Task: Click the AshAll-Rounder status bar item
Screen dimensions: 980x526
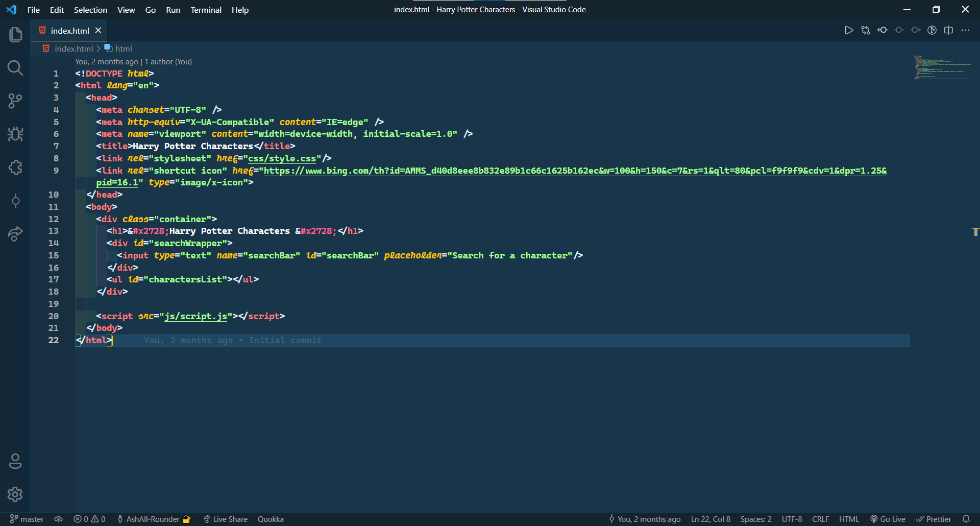Action: [x=154, y=519]
